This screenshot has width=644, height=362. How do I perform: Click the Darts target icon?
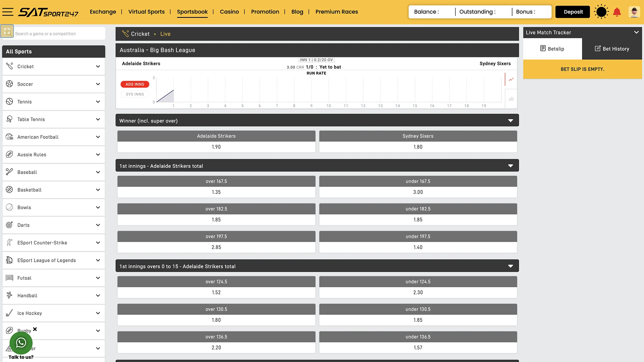[x=9, y=225]
